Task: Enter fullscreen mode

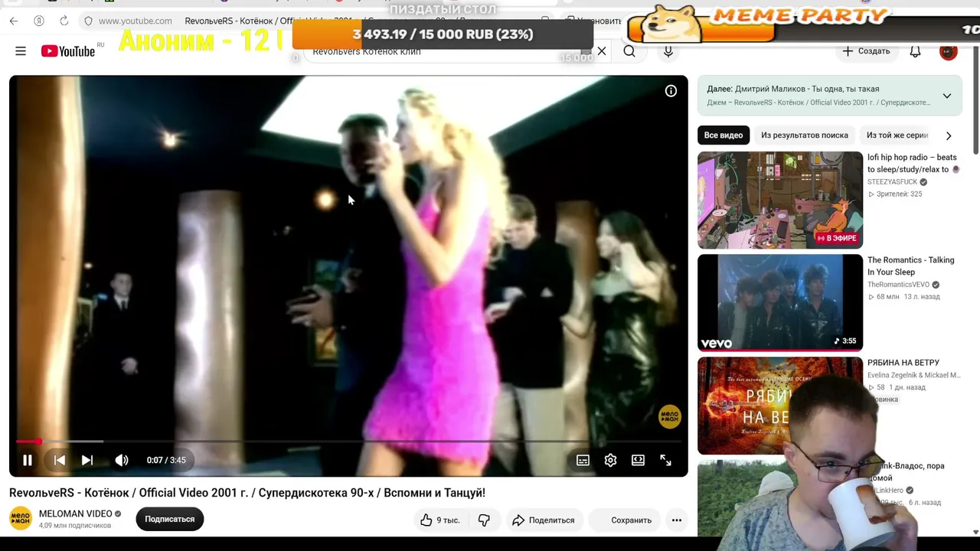Action: pyautogui.click(x=665, y=460)
